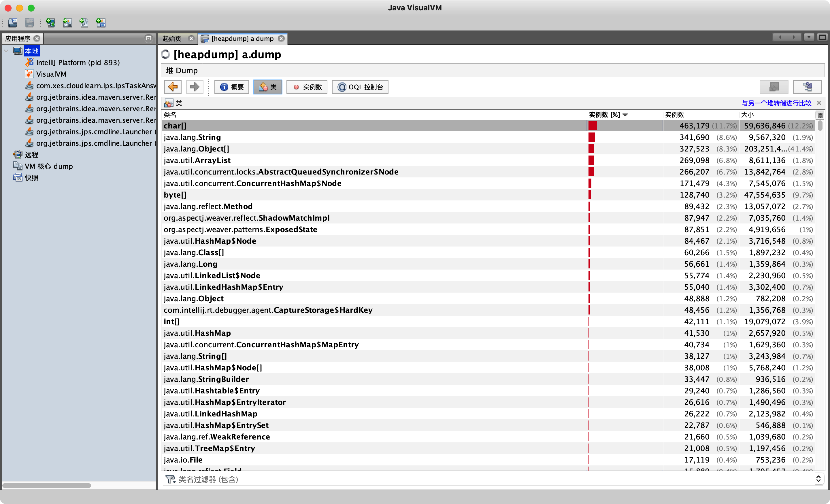Open the document list dropdown arrow

tap(809, 37)
